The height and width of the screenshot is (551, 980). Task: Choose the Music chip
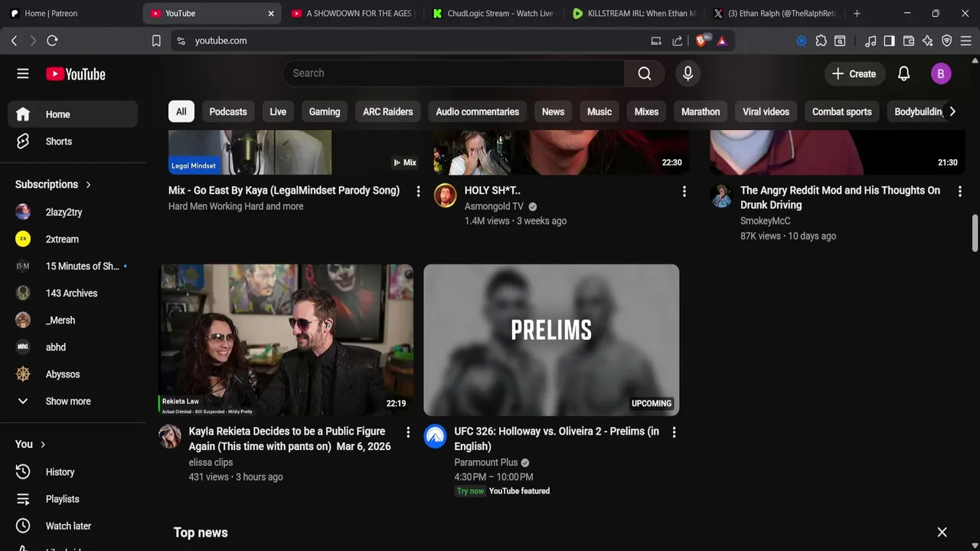[599, 112]
